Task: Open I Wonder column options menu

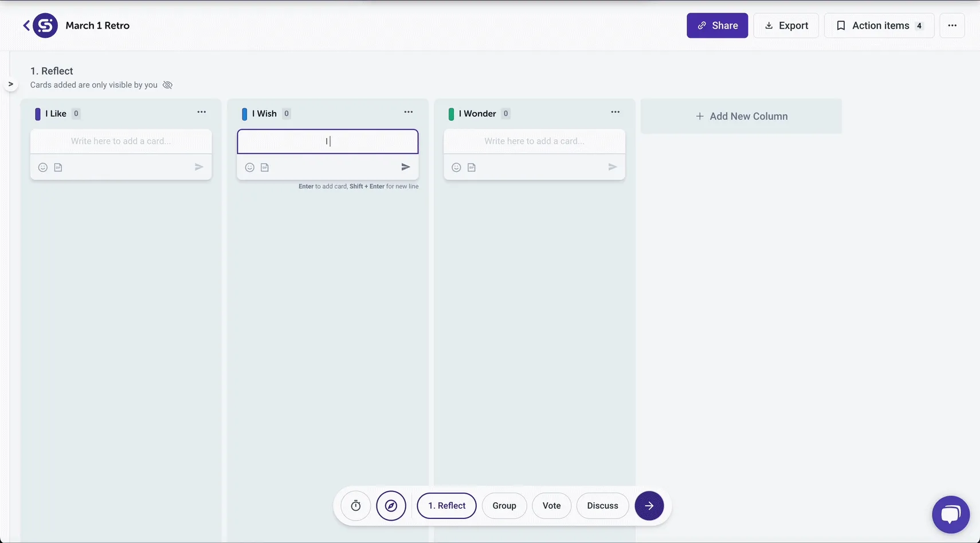Action: click(615, 112)
